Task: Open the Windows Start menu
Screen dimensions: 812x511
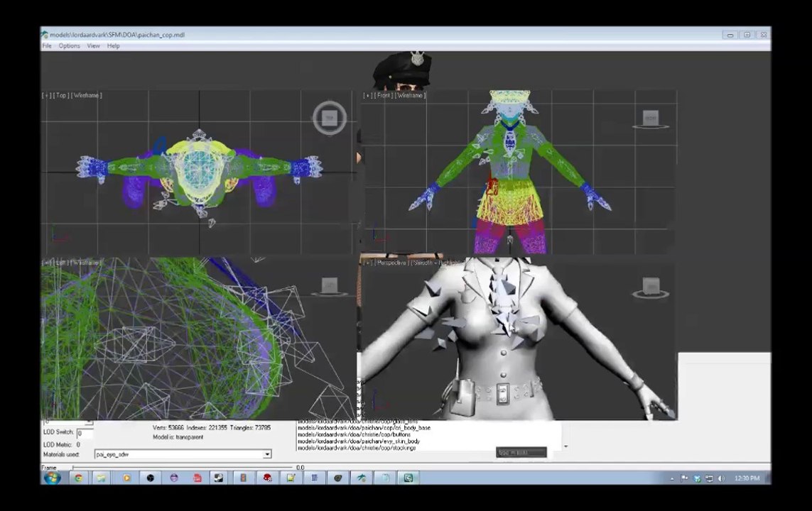Action: 52,478
